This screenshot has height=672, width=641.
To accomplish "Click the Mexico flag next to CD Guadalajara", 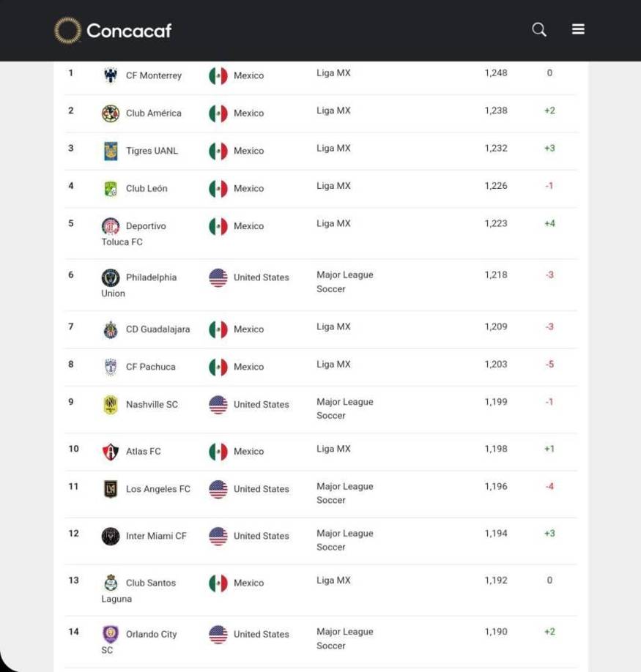I will (x=218, y=329).
